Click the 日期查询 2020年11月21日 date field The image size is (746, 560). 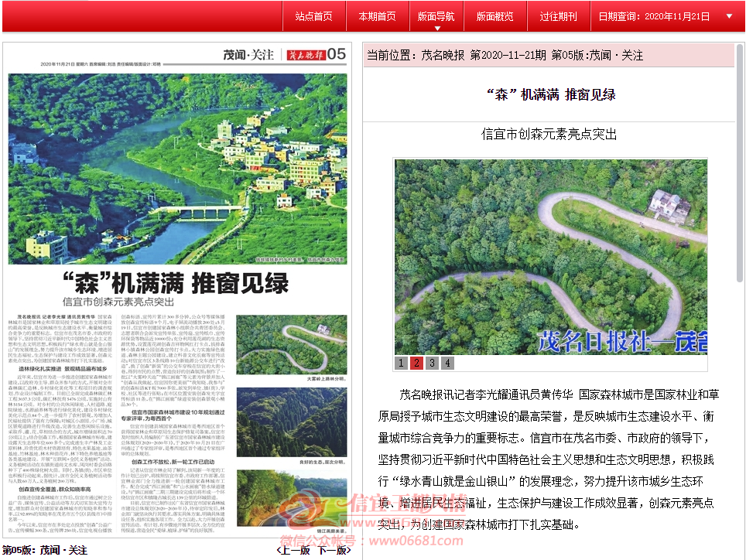[654, 17]
